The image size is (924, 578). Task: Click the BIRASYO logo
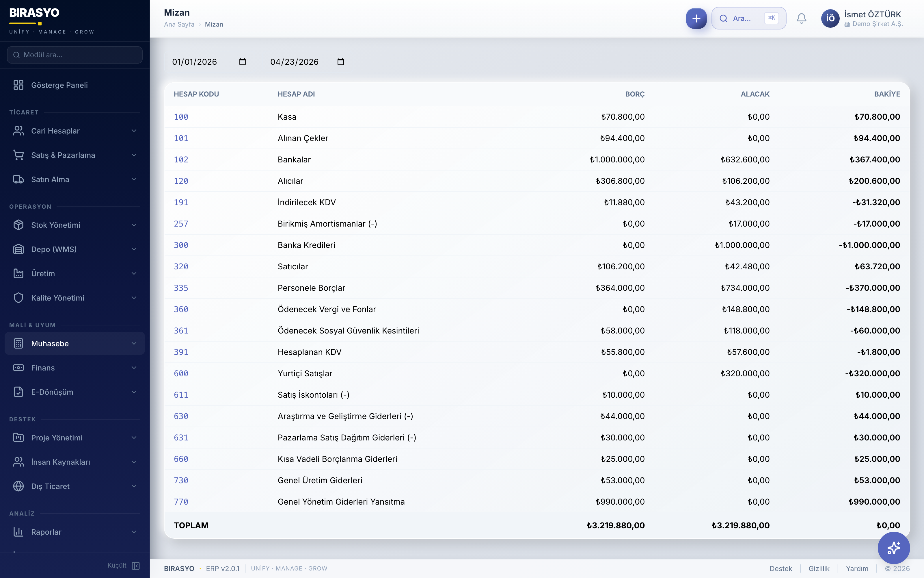34,13
